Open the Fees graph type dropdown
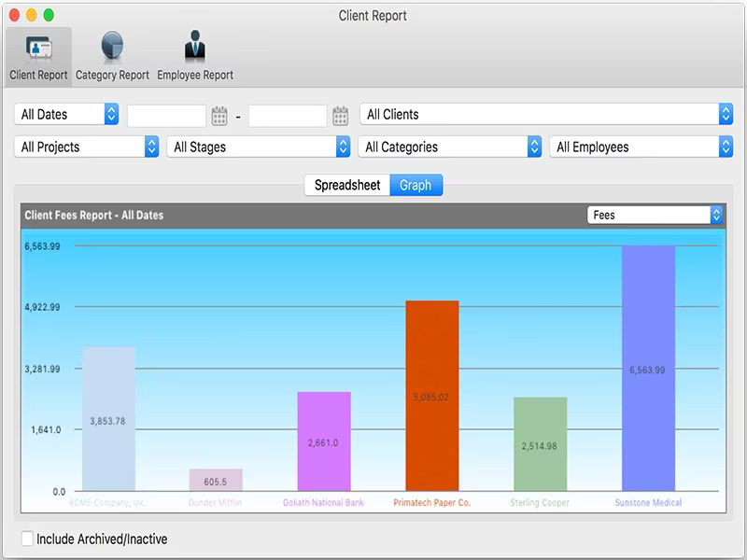The width and height of the screenshot is (747, 560). [x=655, y=216]
